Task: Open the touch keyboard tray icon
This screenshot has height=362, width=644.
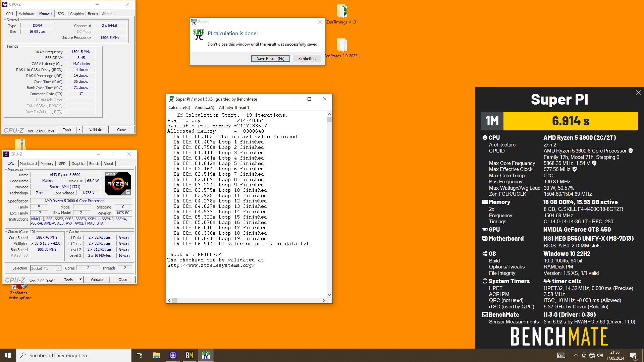Action: coord(561,355)
